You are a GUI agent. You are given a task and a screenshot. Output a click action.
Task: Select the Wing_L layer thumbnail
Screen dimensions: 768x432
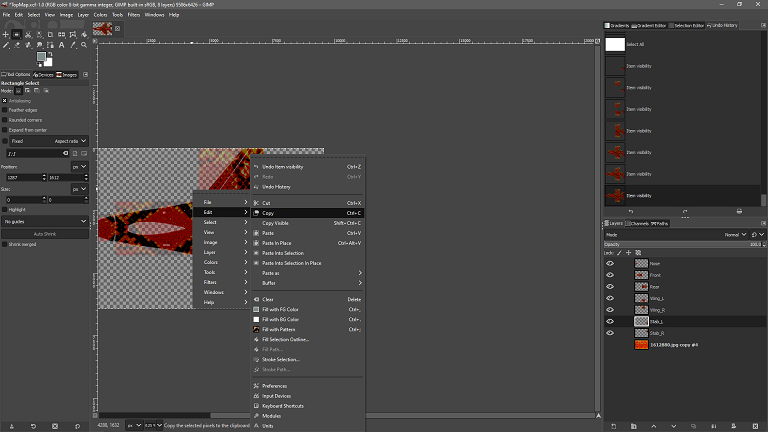click(641, 298)
